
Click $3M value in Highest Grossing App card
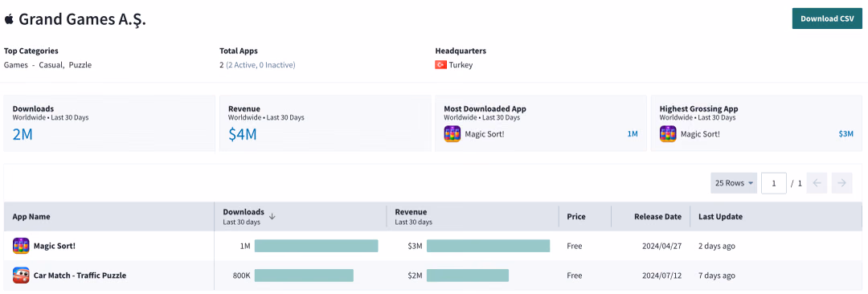tap(846, 134)
